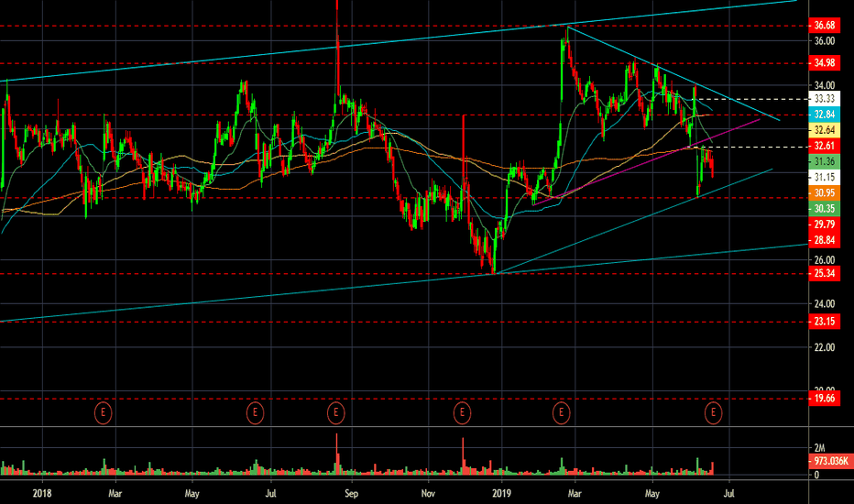Open the late November 2018 earnings marker
The width and height of the screenshot is (854, 504).
point(463,412)
